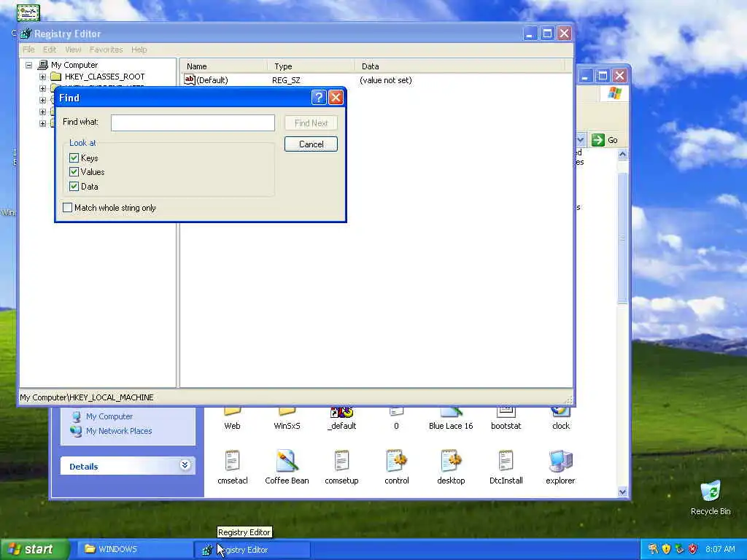The width and height of the screenshot is (747, 560).
Task: Click Cancel in the Find dialog
Action: click(x=311, y=144)
